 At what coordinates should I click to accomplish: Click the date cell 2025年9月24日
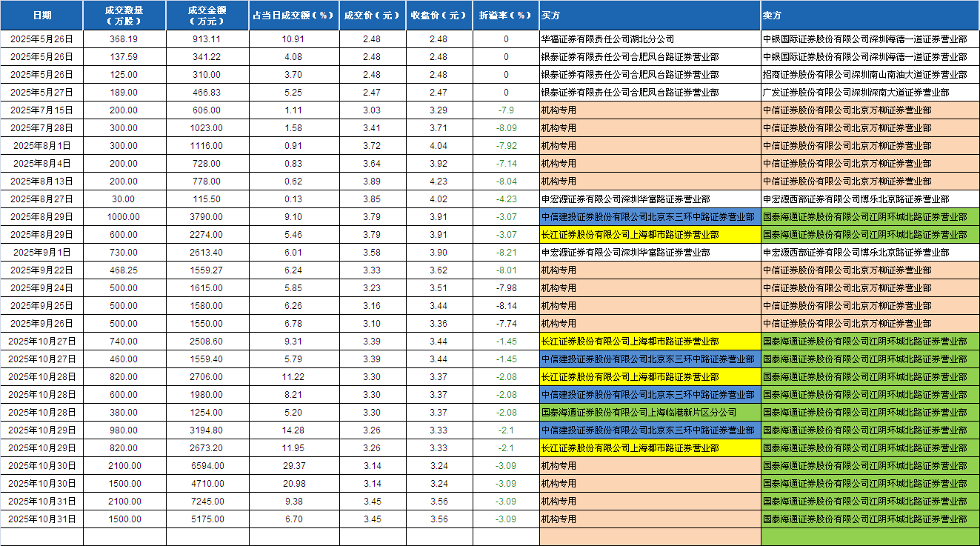42,287
